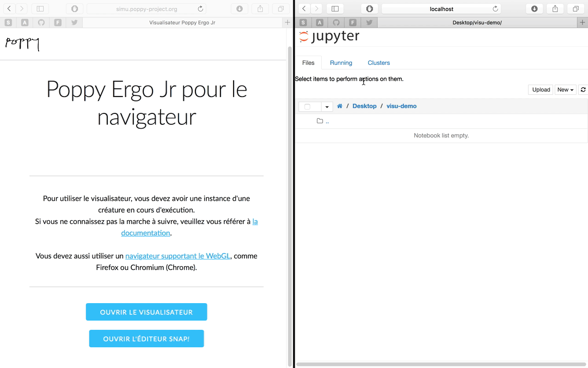Open Twitter favorite in left window bookmarks bar

click(x=74, y=22)
